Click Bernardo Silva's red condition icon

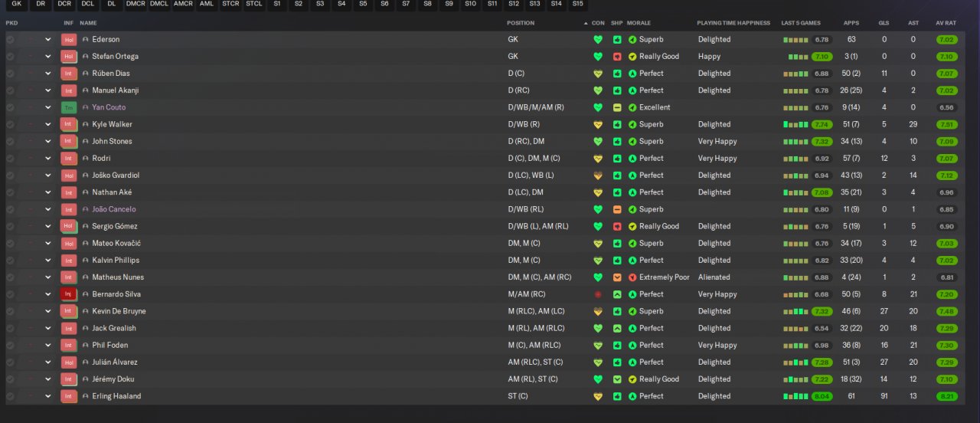[x=598, y=294]
